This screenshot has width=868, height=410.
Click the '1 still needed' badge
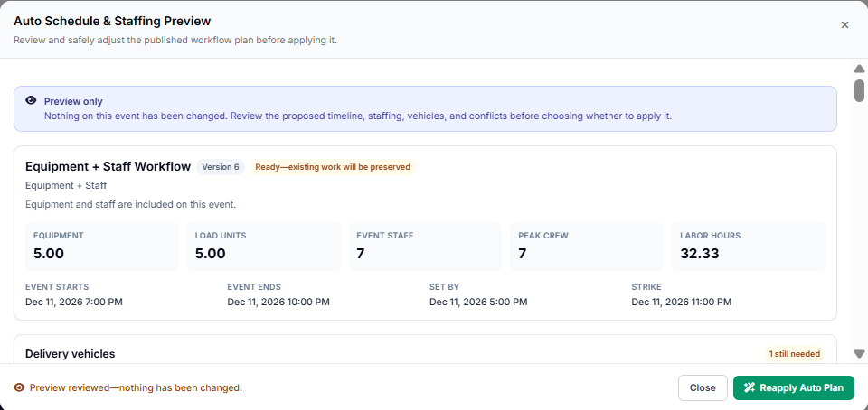(x=795, y=354)
